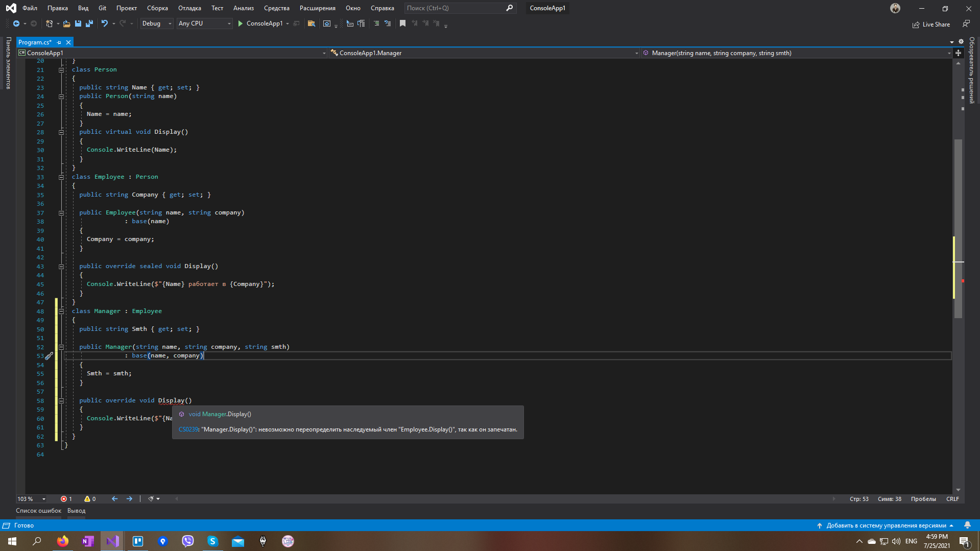The height and width of the screenshot is (551, 980).
Task: Switch to the Вывод tab
Action: [x=77, y=511]
